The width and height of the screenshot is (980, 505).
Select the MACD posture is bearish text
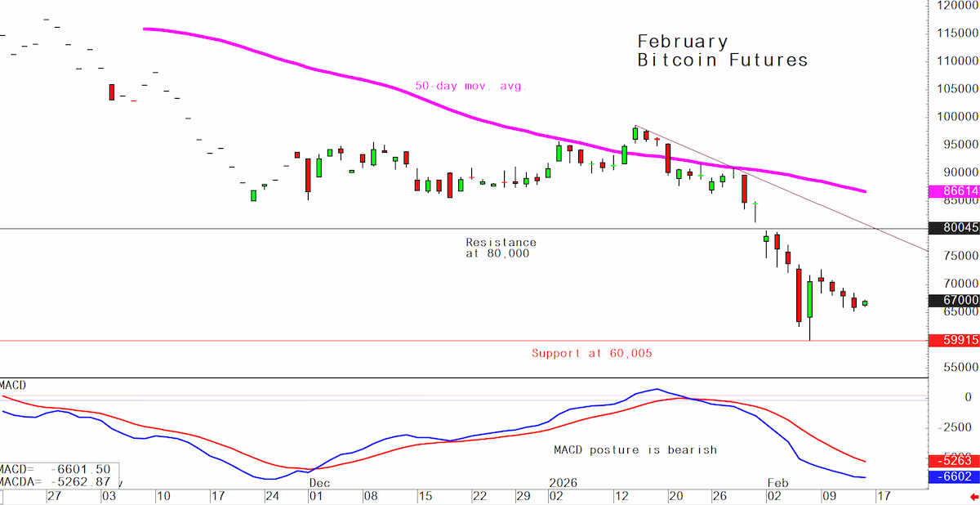(x=635, y=449)
